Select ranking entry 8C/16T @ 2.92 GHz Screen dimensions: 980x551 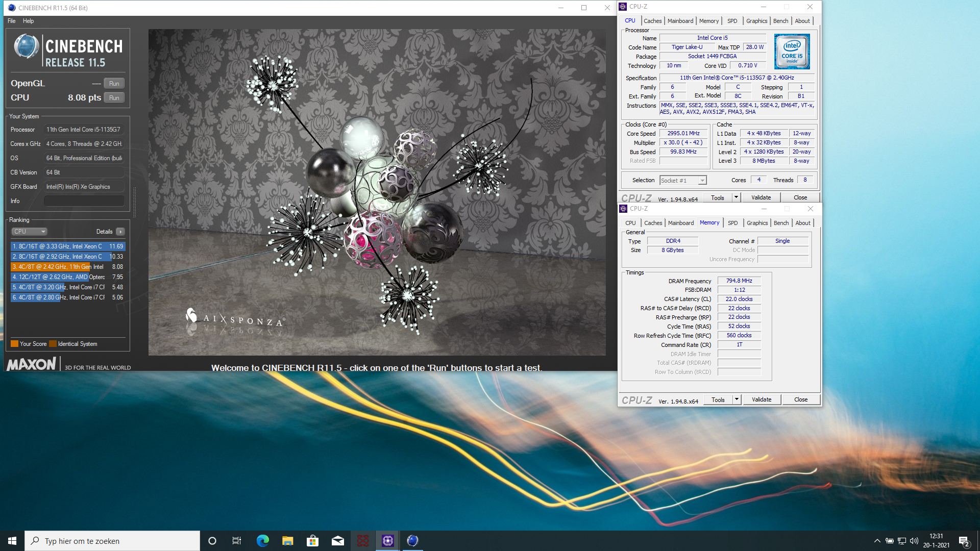(x=68, y=257)
